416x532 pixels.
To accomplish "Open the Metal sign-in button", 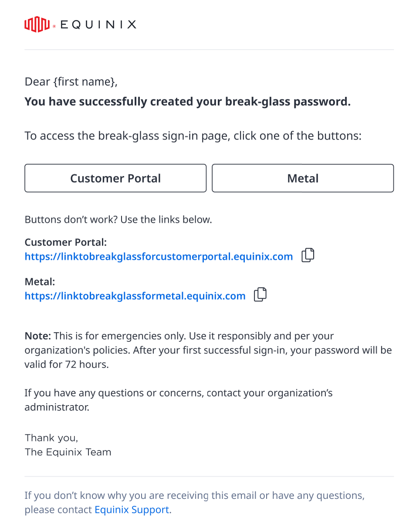I will click(x=303, y=178).
